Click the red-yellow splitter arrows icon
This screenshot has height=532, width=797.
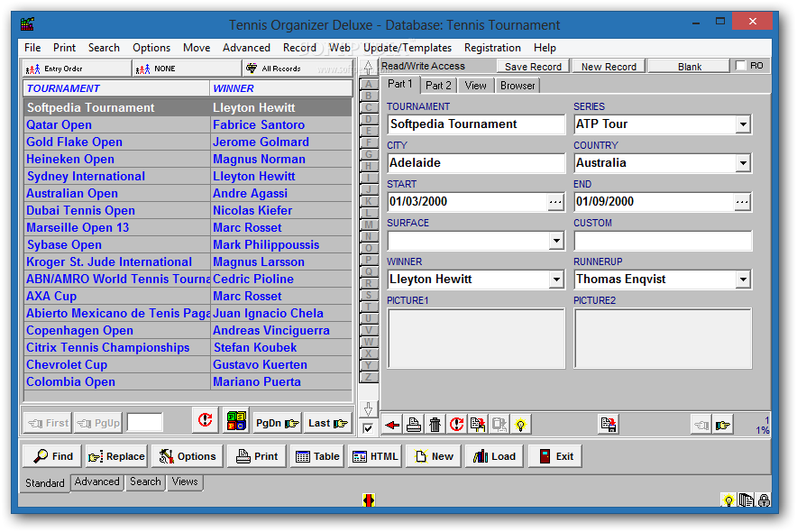pos(369,500)
